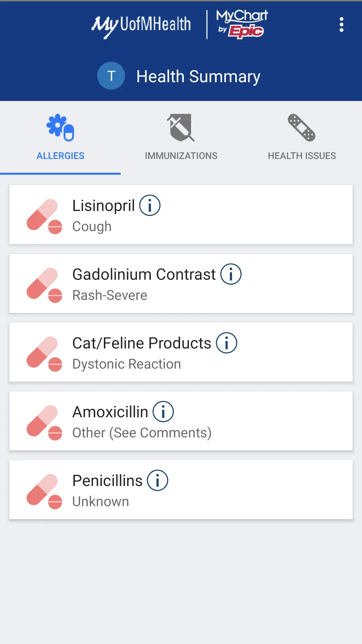Tap the info icon next to Lisinopril
The width and height of the screenshot is (362, 644).
150,205
